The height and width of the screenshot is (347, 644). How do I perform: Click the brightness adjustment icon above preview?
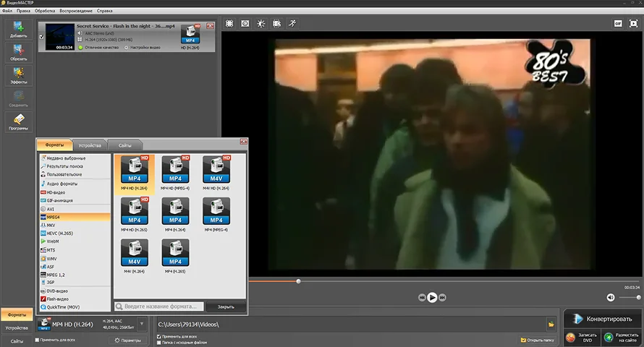[x=260, y=23]
